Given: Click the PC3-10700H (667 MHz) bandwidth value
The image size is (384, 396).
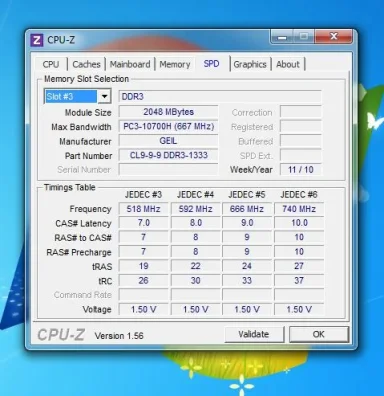Looking at the screenshot, I should tap(168, 127).
